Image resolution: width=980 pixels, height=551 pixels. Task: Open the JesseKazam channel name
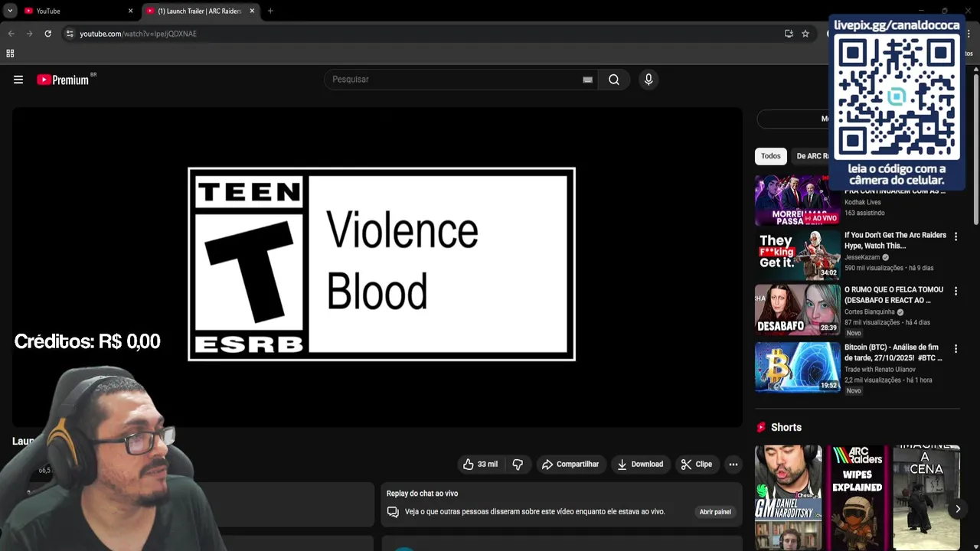tap(862, 258)
